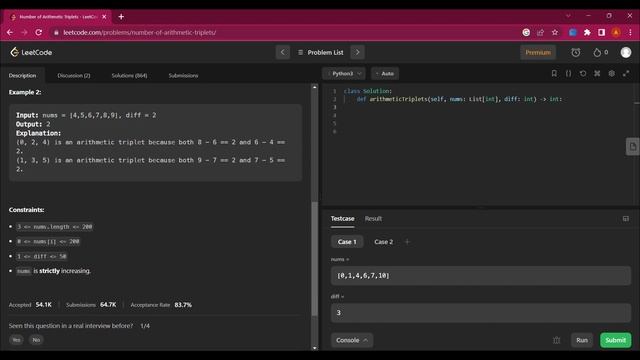The height and width of the screenshot is (360, 640).
Task: Bookmark this page star icon
Action: [555, 32]
